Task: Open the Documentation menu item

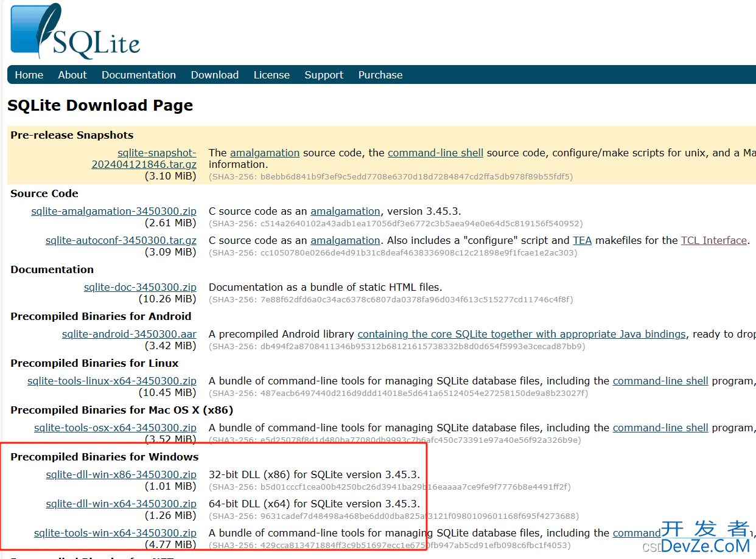Action: 139,75
